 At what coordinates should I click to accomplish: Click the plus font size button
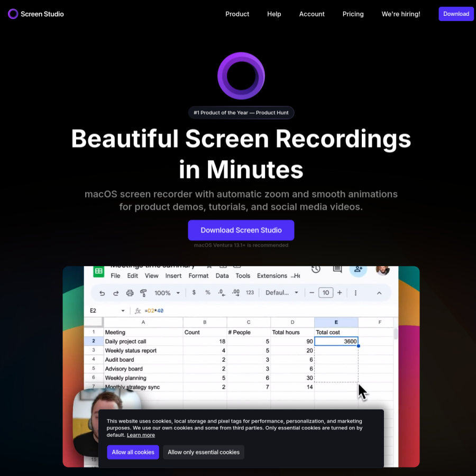[340, 292]
